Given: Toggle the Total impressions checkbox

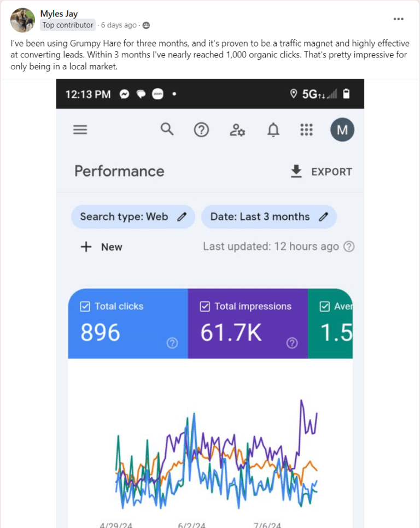Looking at the screenshot, I should [205, 307].
